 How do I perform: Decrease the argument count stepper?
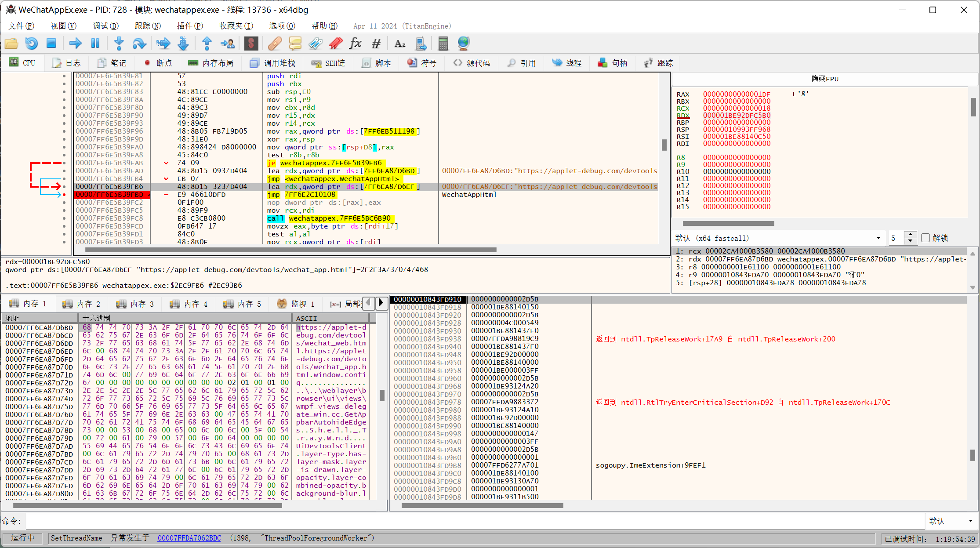[911, 241]
